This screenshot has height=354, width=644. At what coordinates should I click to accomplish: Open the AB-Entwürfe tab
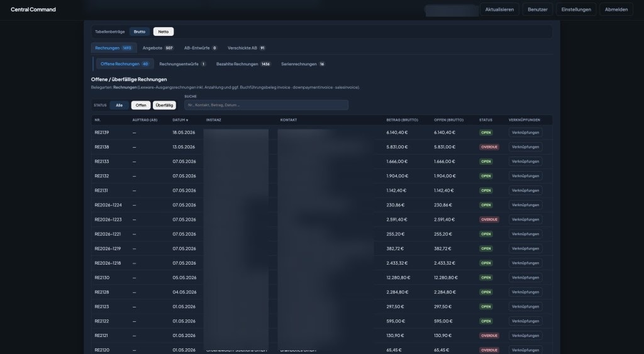point(201,48)
